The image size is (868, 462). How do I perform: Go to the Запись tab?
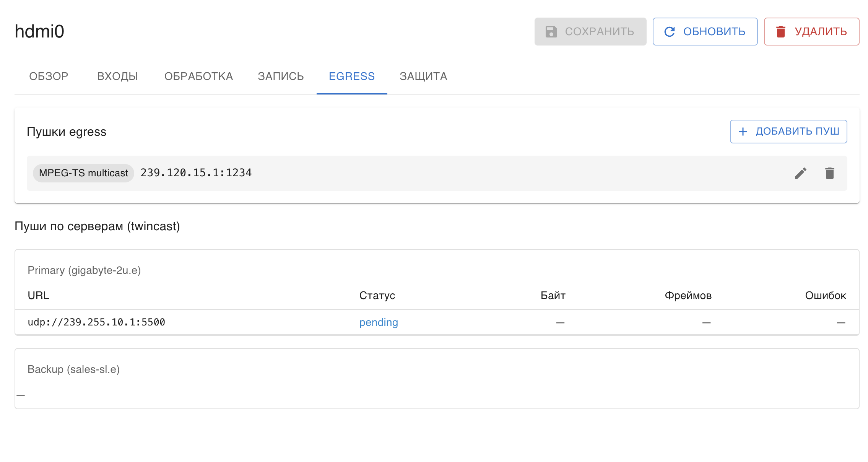click(281, 76)
